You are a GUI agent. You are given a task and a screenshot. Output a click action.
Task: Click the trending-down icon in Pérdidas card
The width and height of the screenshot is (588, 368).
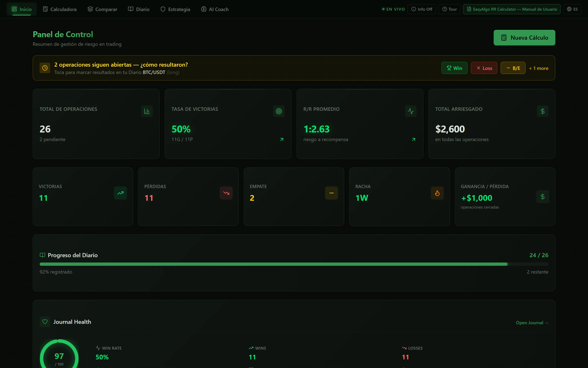(x=226, y=193)
